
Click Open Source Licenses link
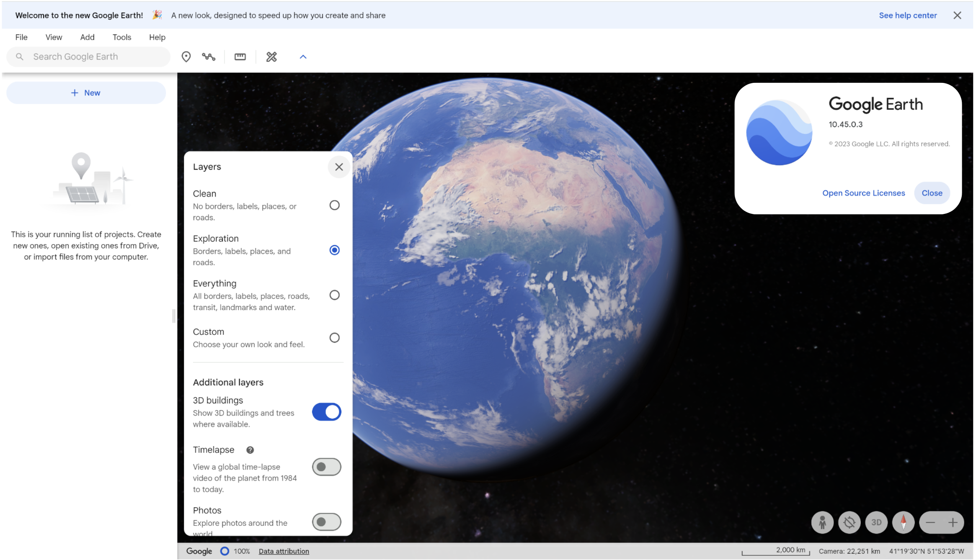(x=863, y=193)
